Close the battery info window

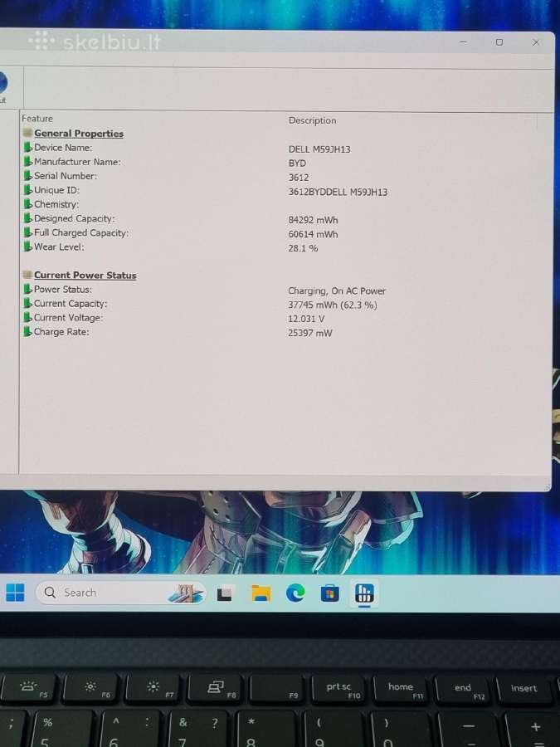(x=536, y=42)
